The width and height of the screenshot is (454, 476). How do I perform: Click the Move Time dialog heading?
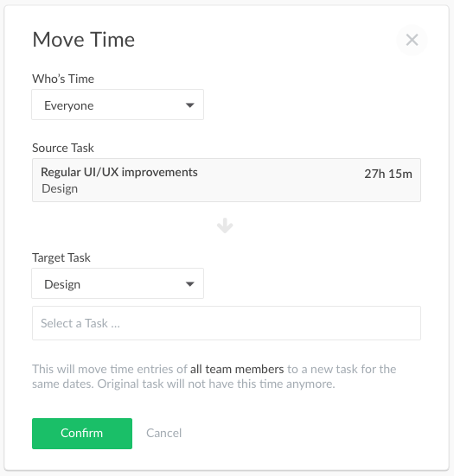[84, 40]
